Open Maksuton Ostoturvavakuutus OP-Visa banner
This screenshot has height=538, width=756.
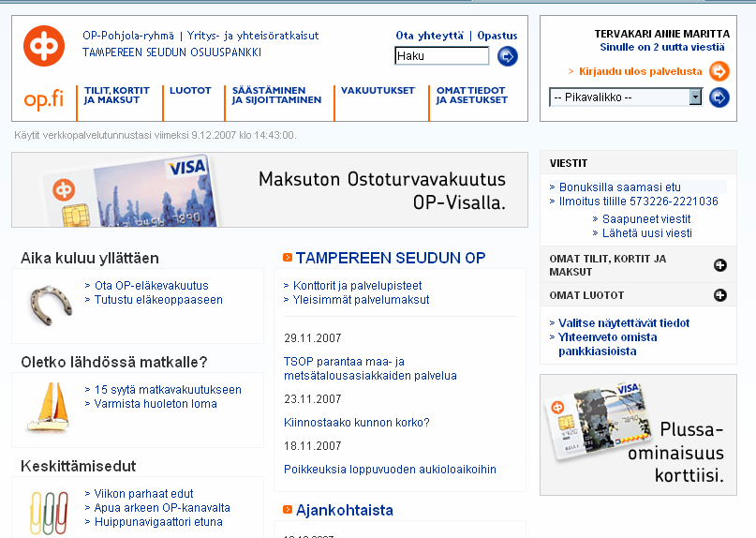270,189
